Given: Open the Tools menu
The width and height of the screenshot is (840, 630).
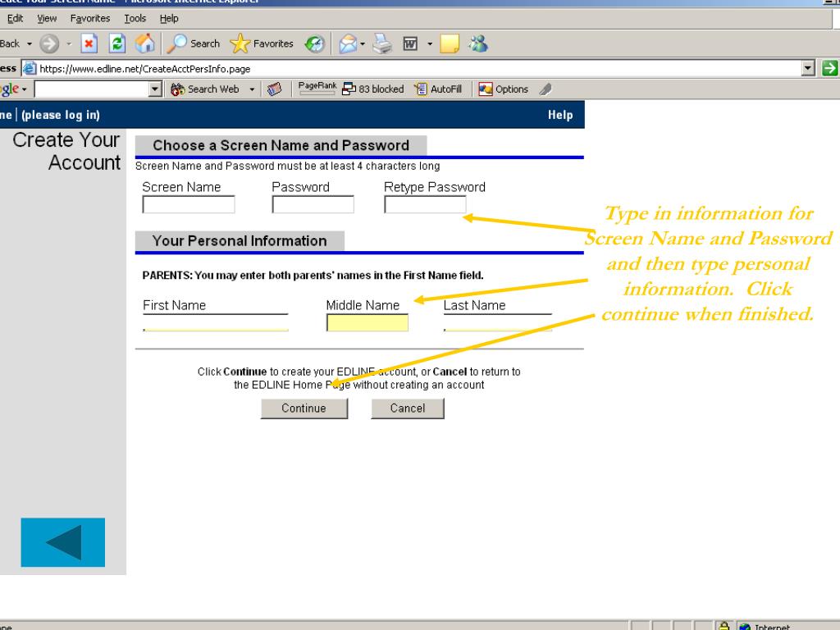Looking at the screenshot, I should (x=135, y=18).
